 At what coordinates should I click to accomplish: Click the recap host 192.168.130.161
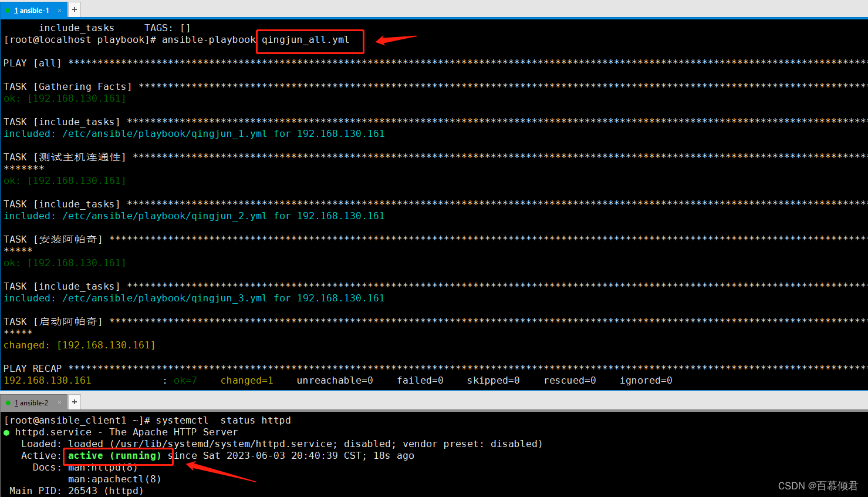(x=48, y=380)
